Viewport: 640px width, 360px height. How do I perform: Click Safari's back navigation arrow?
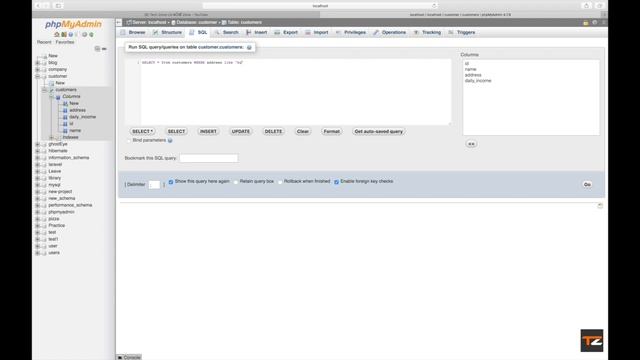[38, 6]
